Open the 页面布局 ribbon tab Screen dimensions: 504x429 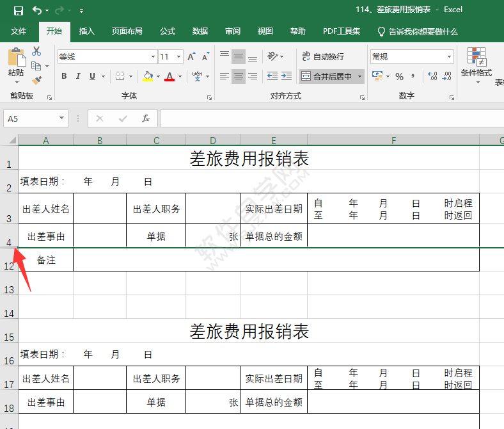click(x=127, y=31)
